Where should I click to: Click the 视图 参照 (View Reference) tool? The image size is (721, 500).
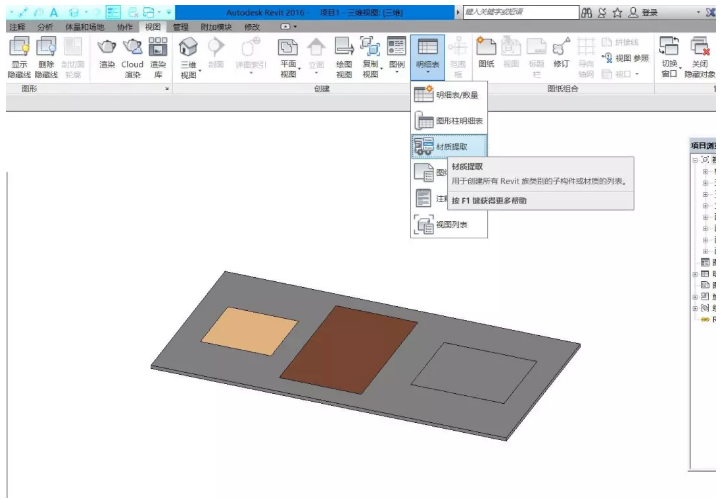tap(626, 58)
